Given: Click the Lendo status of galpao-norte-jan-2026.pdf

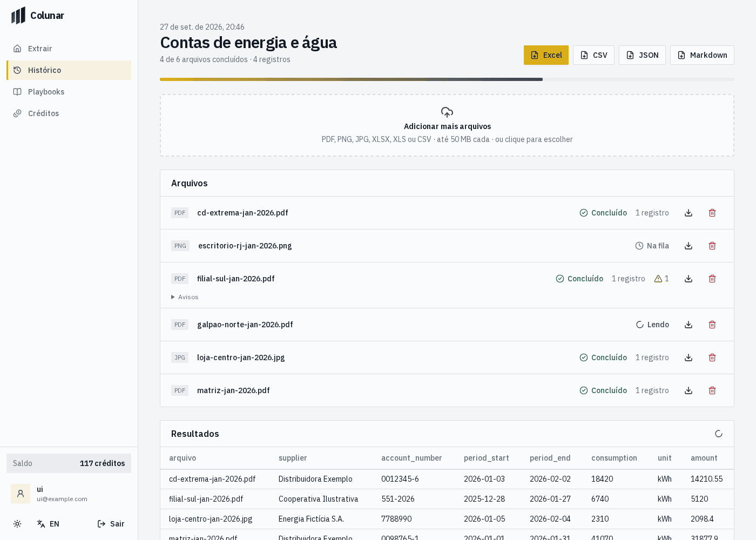Looking at the screenshot, I should pyautogui.click(x=652, y=325).
